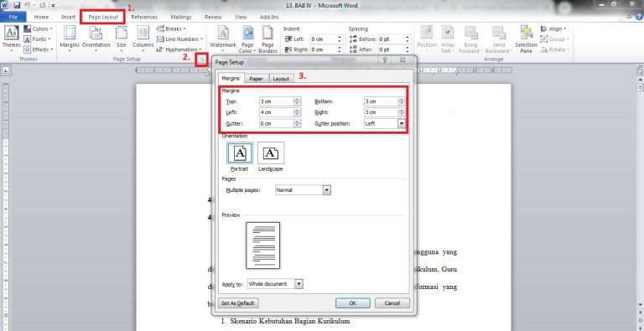Open the Page Color picker
Viewport: 644px width, 331px height.
coord(247,39)
